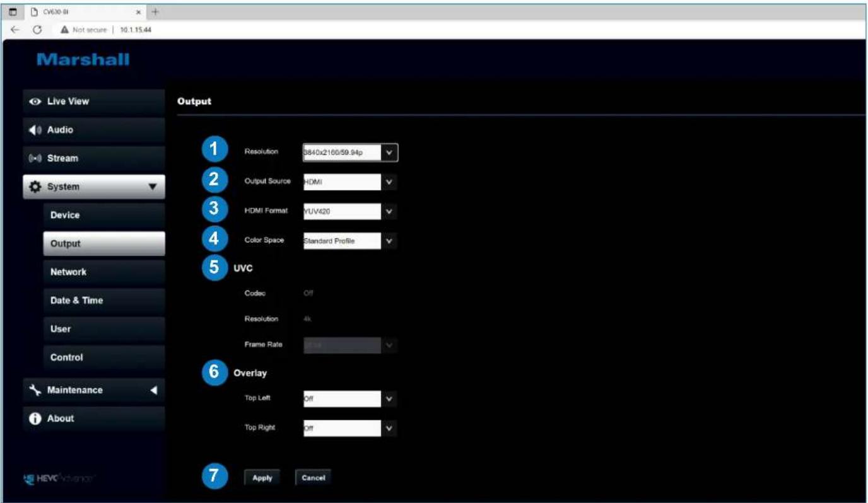Open the Live View page
The height and width of the screenshot is (503, 868).
tap(93, 101)
